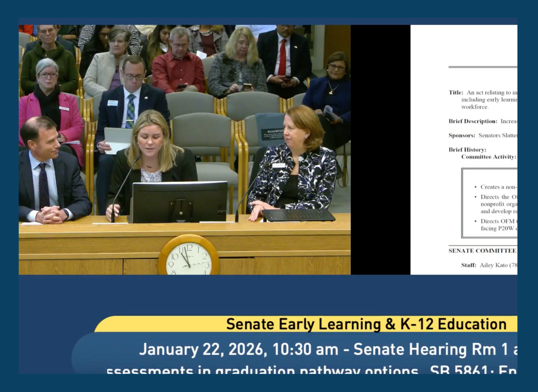This screenshot has width=538, height=392.
Task: Click the Staff: Ailey Kato line
Action: click(x=489, y=265)
